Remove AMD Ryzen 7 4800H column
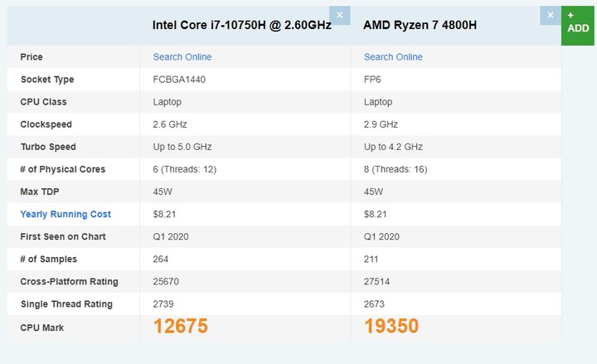The width and height of the screenshot is (597, 364). coord(551,15)
